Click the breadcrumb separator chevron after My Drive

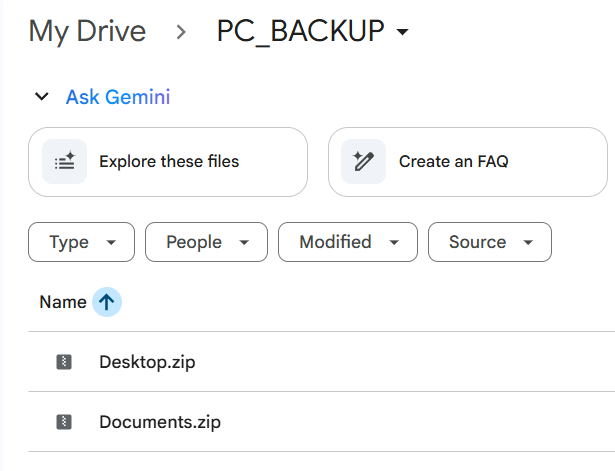click(x=181, y=32)
